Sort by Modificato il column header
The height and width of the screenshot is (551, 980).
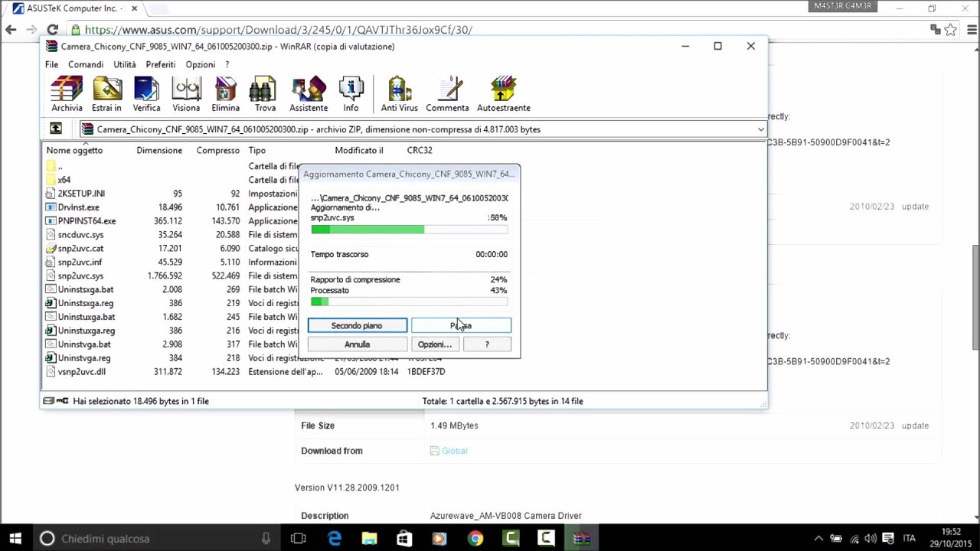click(x=359, y=150)
